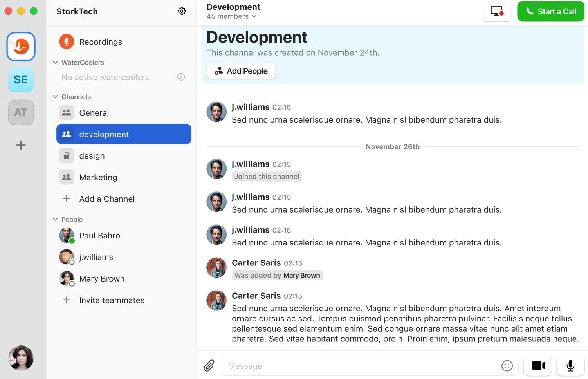This screenshot has width=588, height=379.
Task: Switch to the Marketing channel
Action: point(98,177)
